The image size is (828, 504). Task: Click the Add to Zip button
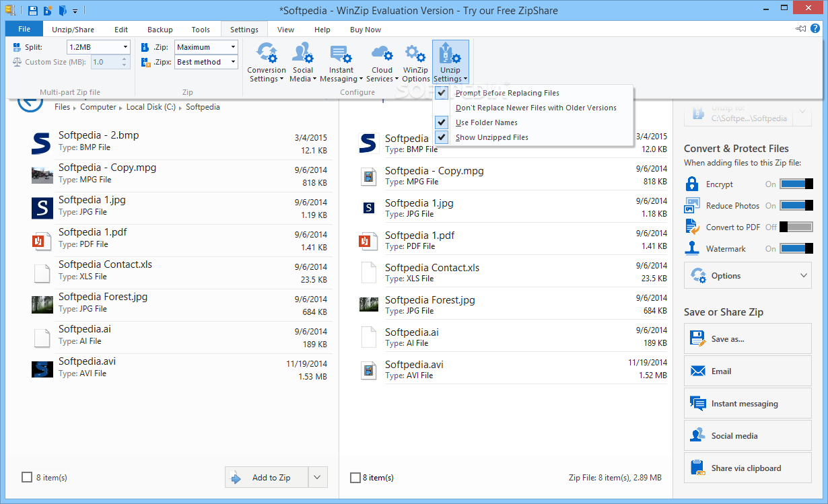[267, 477]
